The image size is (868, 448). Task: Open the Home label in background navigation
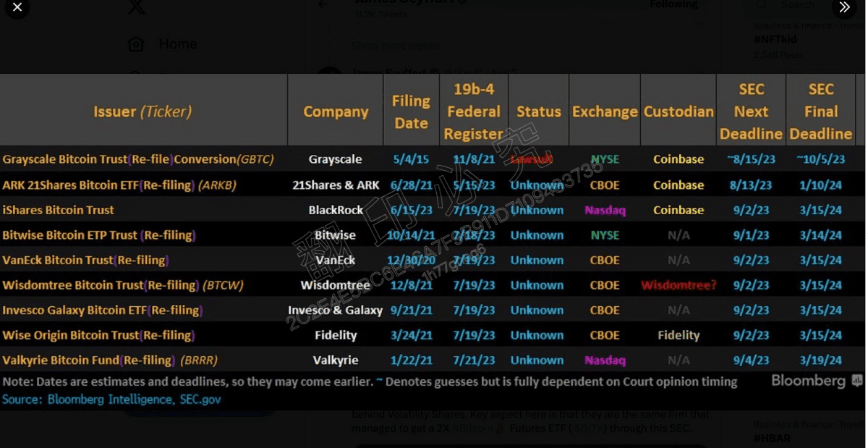[178, 44]
